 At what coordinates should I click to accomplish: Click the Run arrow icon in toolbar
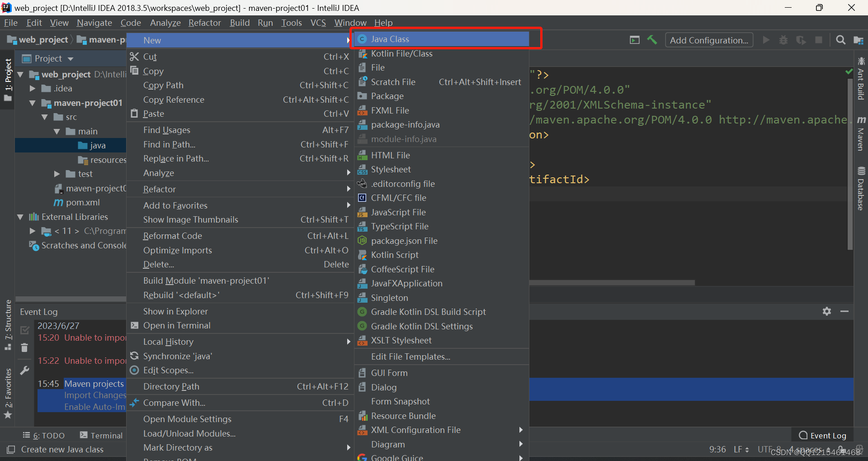[766, 40]
